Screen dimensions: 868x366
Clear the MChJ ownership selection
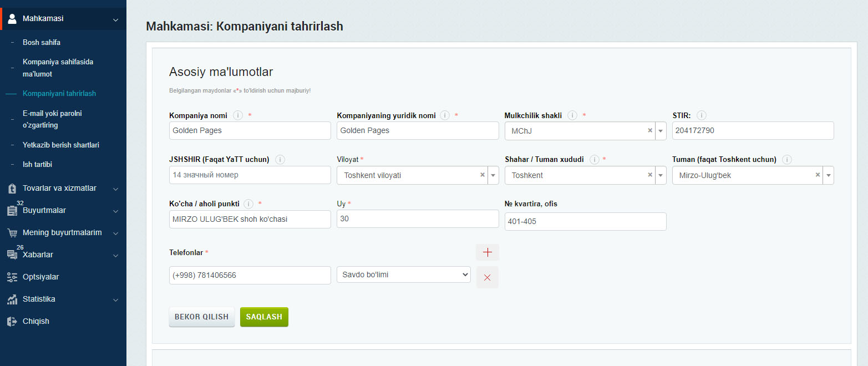pos(649,131)
